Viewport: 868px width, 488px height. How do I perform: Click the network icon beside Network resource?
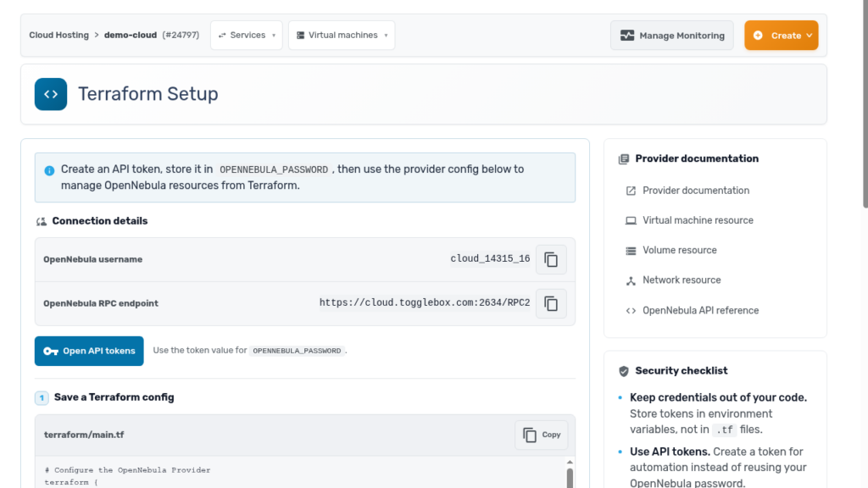click(x=631, y=280)
